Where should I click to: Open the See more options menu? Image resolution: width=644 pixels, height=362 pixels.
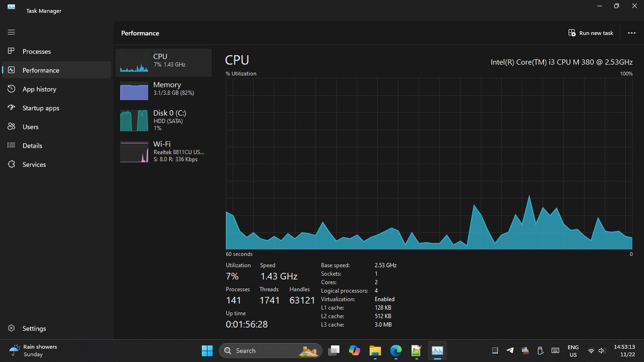pyautogui.click(x=631, y=33)
